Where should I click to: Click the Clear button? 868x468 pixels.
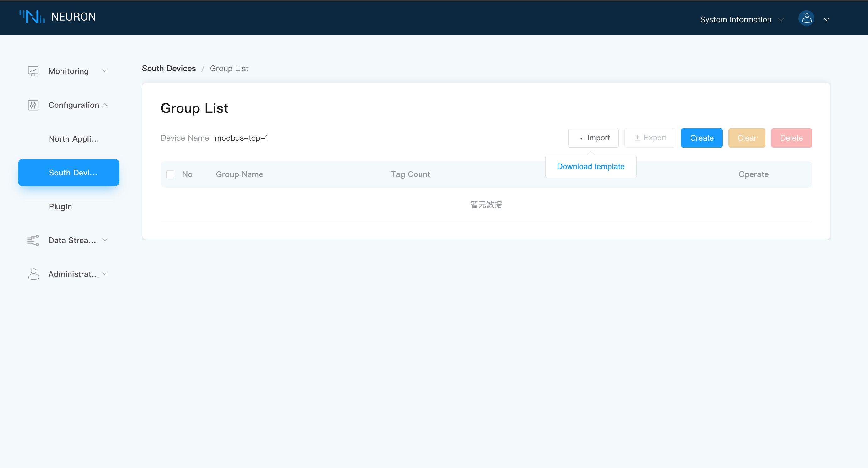click(x=747, y=138)
